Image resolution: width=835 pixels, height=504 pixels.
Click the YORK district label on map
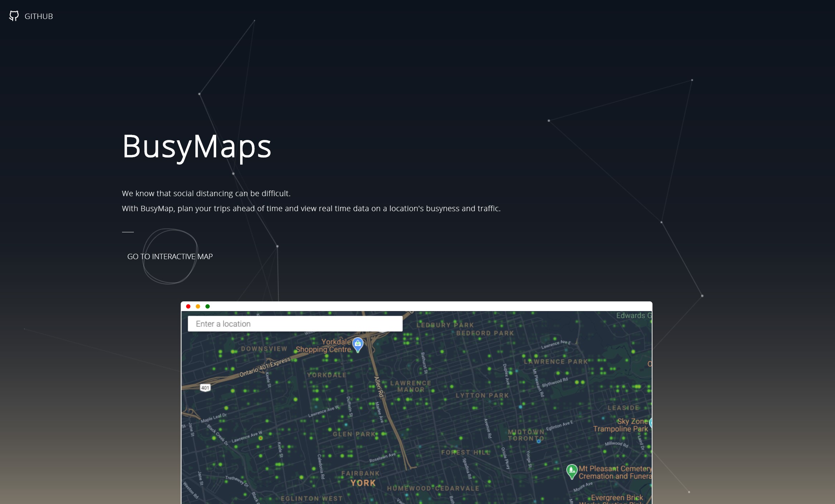(363, 483)
